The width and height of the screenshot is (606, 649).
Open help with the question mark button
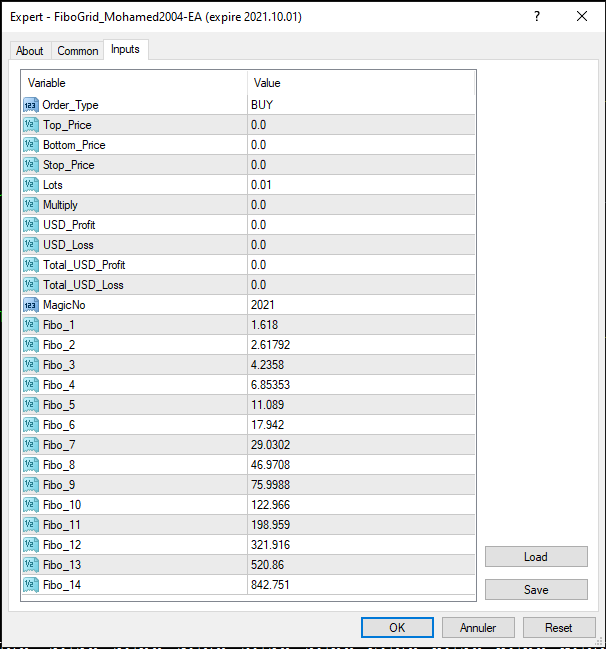[537, 16]
